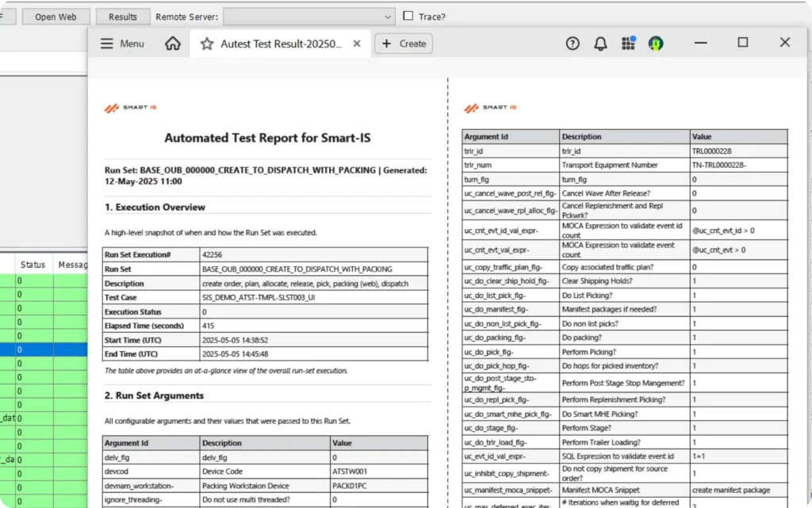Open the apps grid launcher
The width and height of the screenshot is (812, 508).
628,44
